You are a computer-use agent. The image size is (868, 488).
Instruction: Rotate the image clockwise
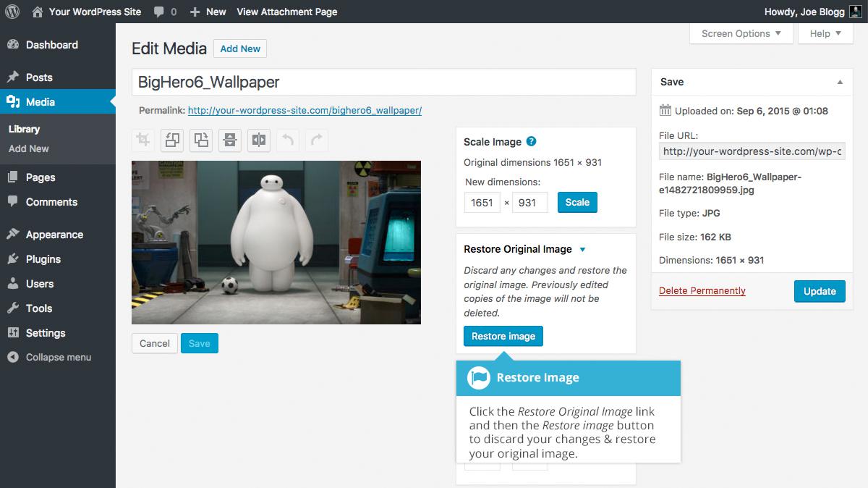pos(201,140)
